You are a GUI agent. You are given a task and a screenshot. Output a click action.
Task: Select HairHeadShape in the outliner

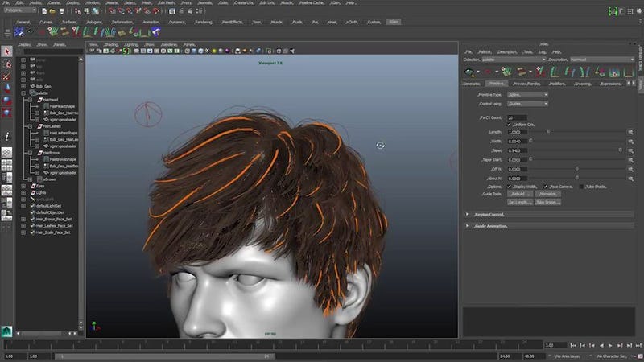click(x=62, y=106)
